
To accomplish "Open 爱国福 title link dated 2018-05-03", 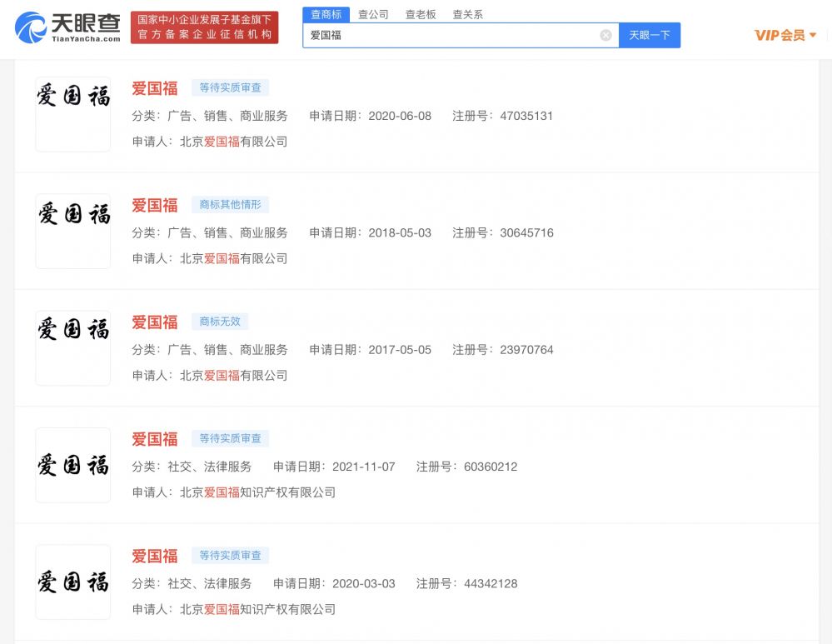I will 154,205.
